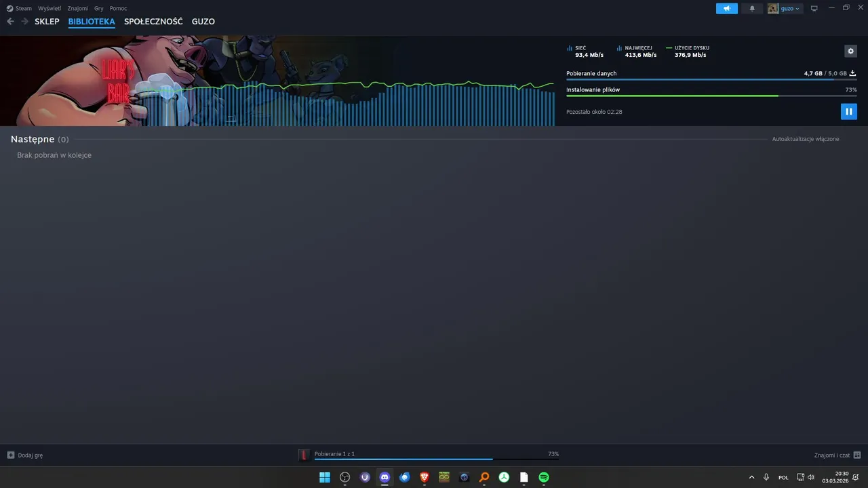868x488 pixels.
Task: Click Autoaktualizacje włączone text
Action: pos(806,139)
